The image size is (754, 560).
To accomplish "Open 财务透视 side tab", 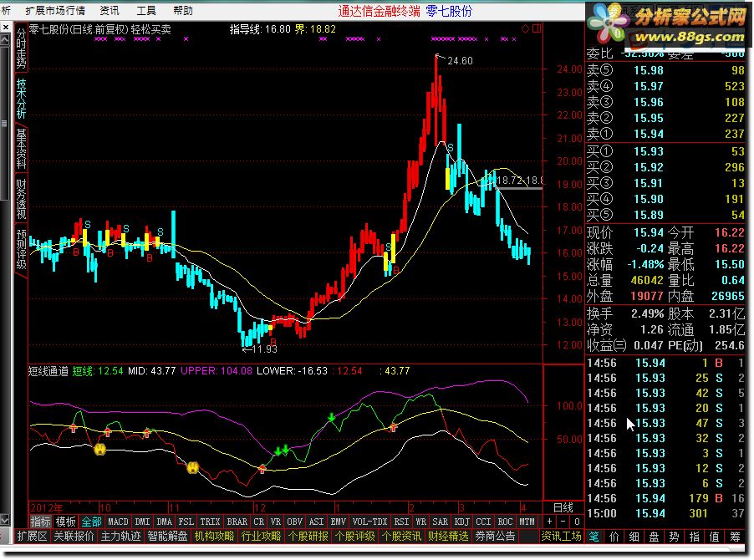I will click(21, 199).
